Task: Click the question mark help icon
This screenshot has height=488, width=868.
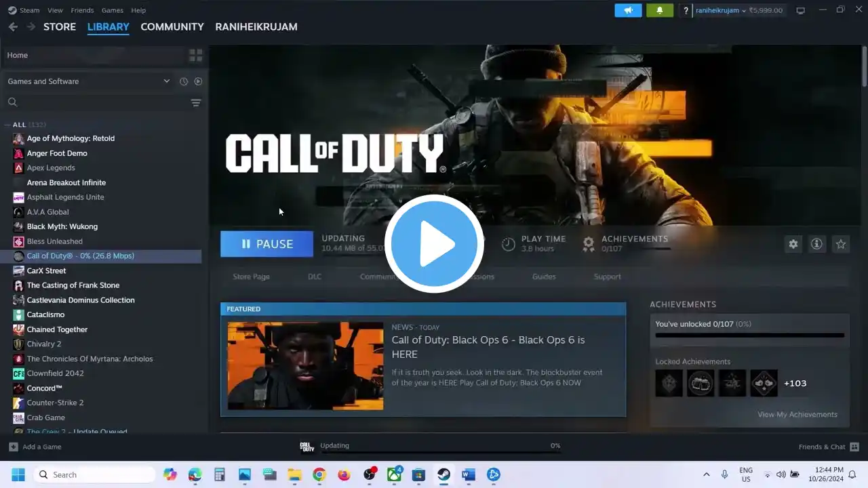Action: (x=686, y=10)
